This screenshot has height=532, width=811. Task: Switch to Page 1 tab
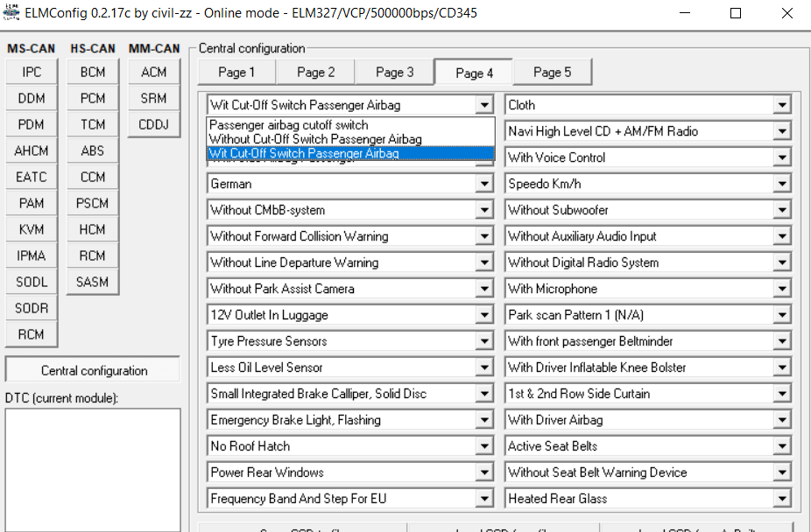click(x=236, y=73)
